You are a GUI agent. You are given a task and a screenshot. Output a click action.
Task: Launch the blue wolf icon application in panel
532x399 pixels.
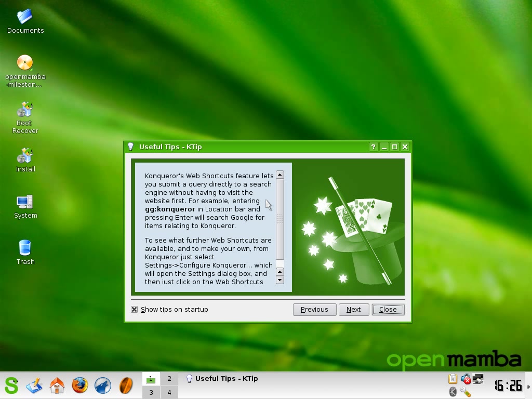tap(102, 385)
